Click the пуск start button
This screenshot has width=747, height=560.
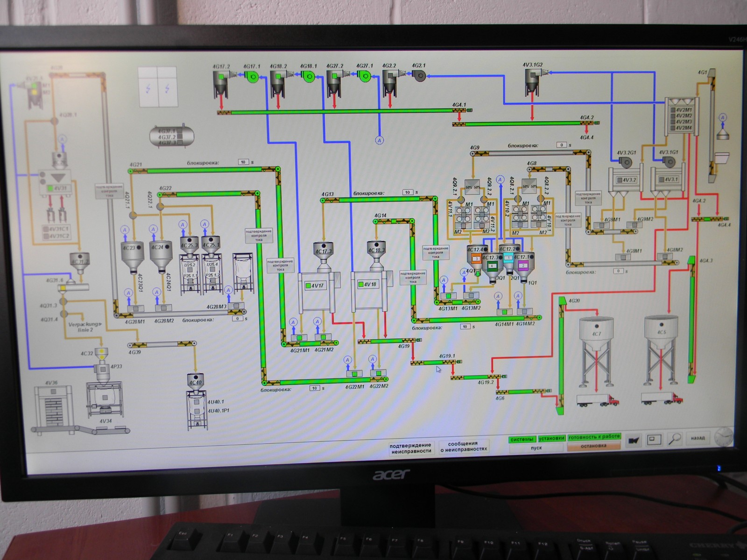pyautogui.click(x=536, y=448)
